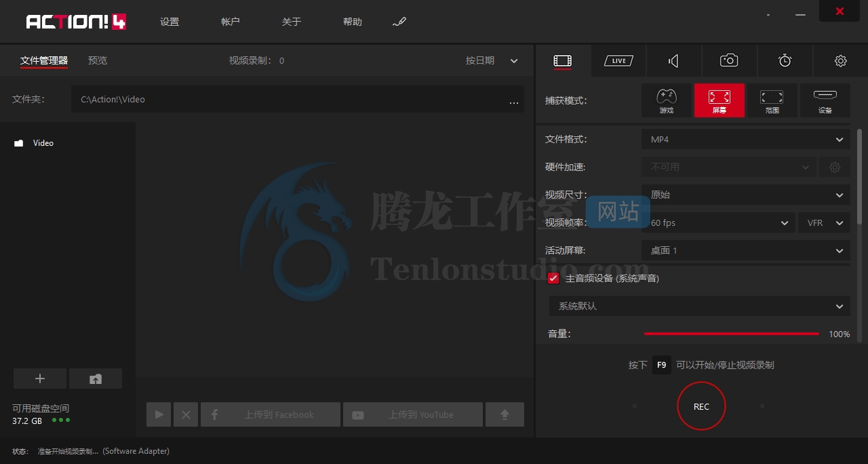Select the region capture mode
The image size is (868, 464).
(772, 100)
